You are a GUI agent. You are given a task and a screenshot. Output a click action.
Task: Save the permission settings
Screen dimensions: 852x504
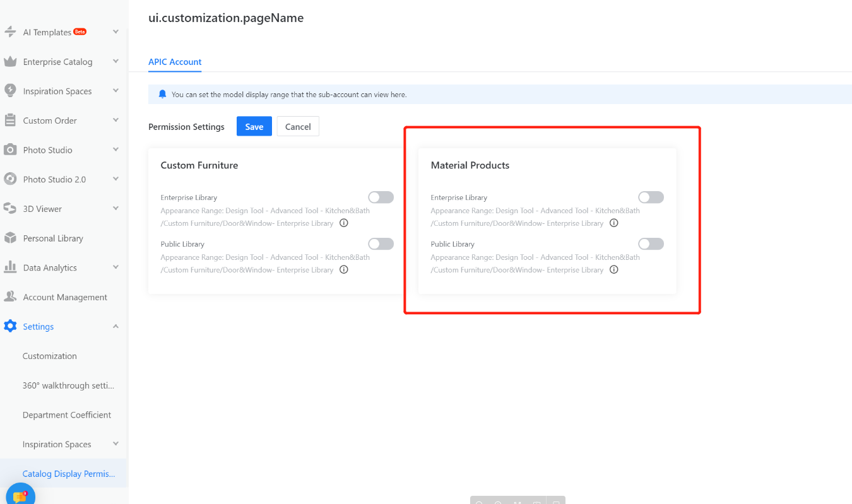(x=254, y=127)
